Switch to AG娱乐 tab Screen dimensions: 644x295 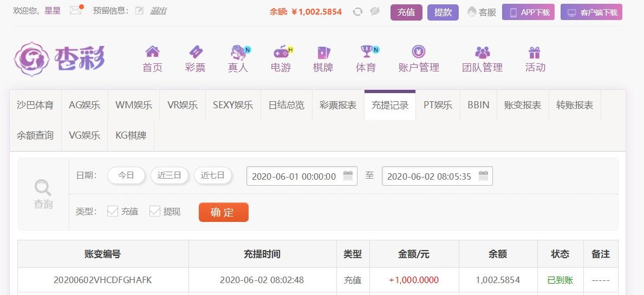pyautogui.click(x=84, y=105)
